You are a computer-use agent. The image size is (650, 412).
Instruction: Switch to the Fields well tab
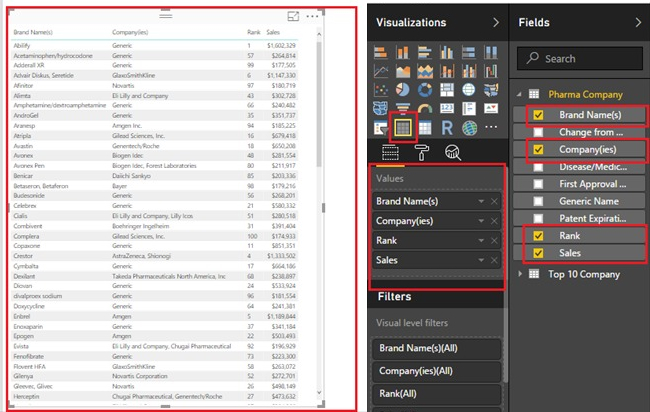point(390,153)
